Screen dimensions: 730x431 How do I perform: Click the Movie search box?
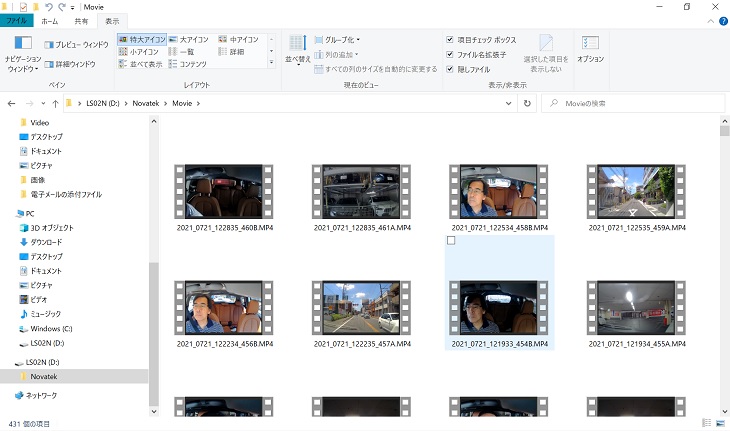[633, 103]
